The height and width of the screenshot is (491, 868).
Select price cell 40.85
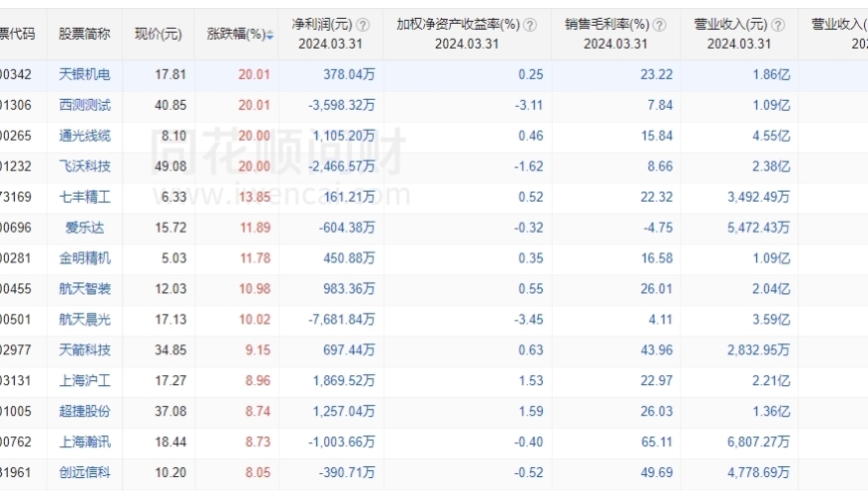[171, 105]
